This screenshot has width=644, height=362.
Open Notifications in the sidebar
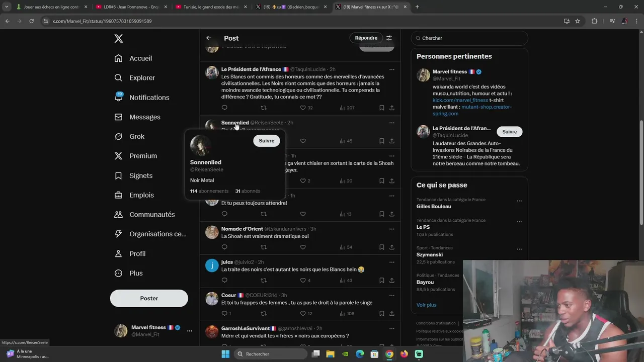pyautogui.click(x=142, y=98)
